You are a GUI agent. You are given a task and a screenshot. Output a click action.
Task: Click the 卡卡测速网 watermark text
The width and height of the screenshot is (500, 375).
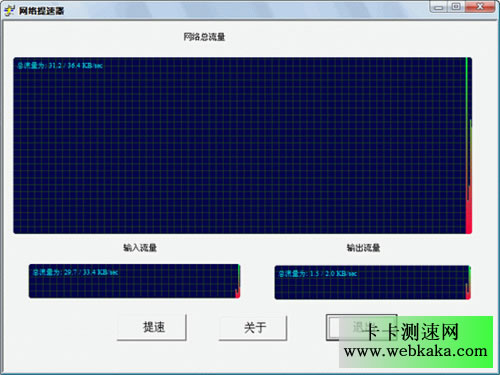click(412, 332)
